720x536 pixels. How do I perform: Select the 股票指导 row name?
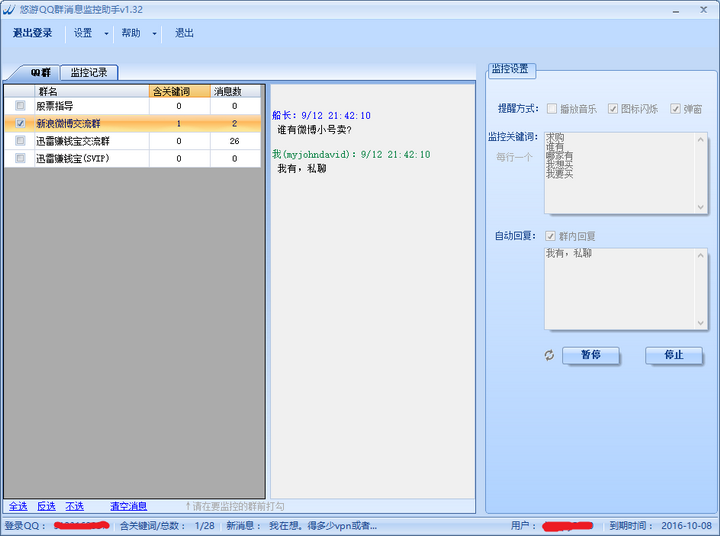55,106
